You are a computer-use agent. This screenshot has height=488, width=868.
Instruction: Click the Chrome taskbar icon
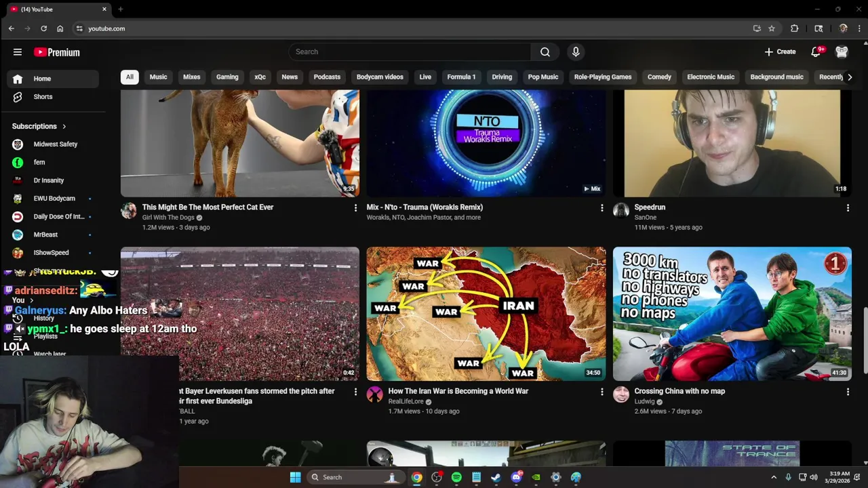pyautogui.click(x=416, y=477)
